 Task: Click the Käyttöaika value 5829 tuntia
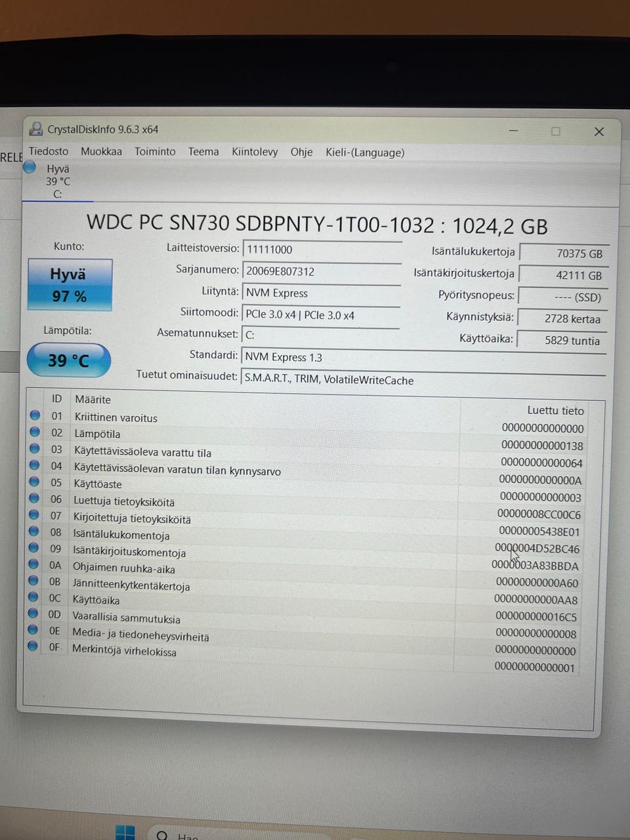(562, 341)
